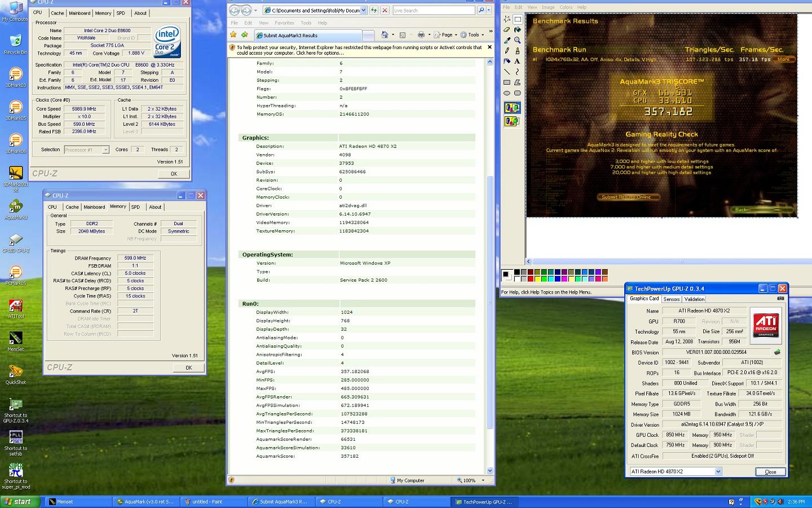This screenshot has height=508, width=812.
Task: Open the Mainboard tab in top CPU-Z window
Action: coord(80,13)
